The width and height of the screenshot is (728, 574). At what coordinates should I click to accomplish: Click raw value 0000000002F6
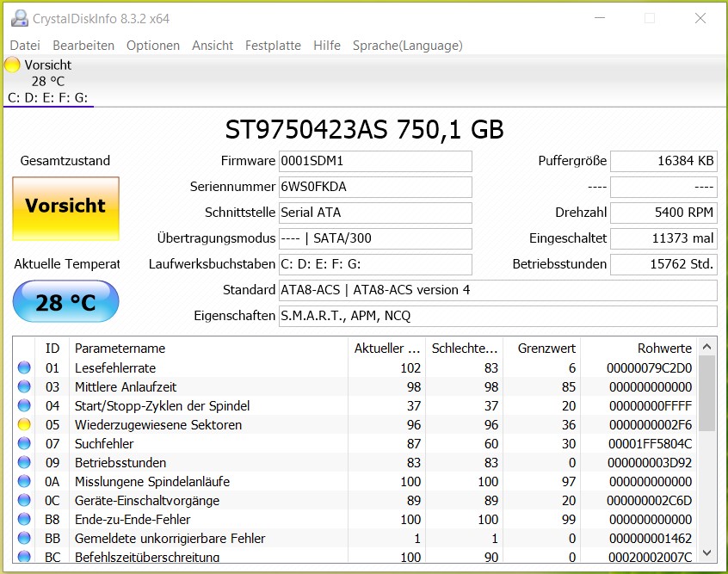651,425
